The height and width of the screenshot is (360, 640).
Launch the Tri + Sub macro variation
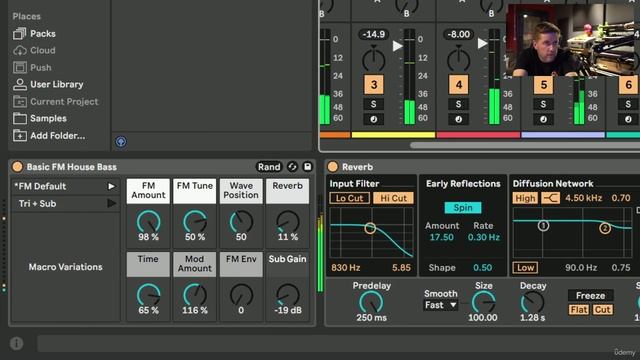pyautogui.click(x=111, y=203)
